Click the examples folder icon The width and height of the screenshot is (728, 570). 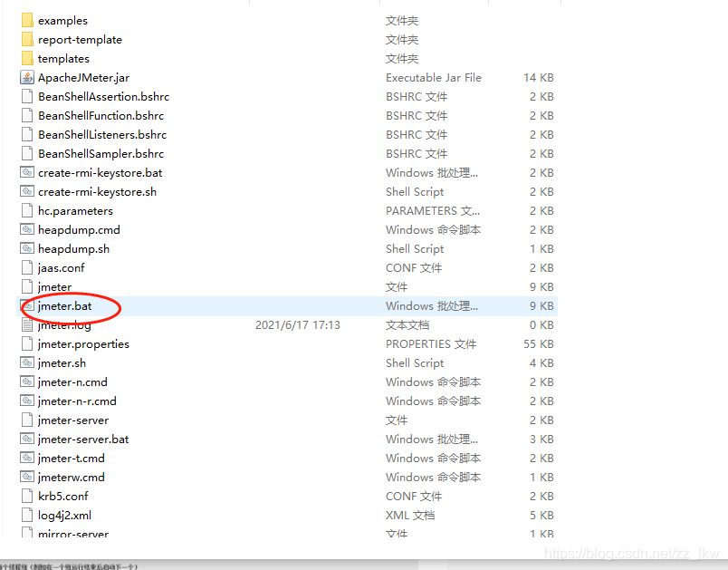tap(27, 21)
